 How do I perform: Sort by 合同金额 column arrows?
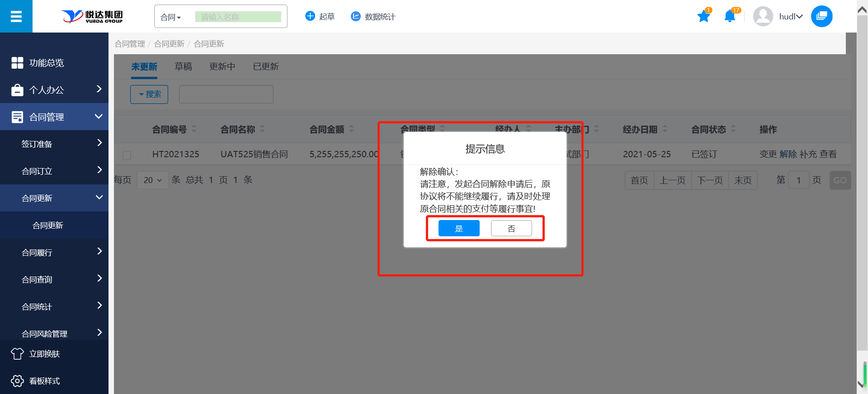tap(351, 129)
